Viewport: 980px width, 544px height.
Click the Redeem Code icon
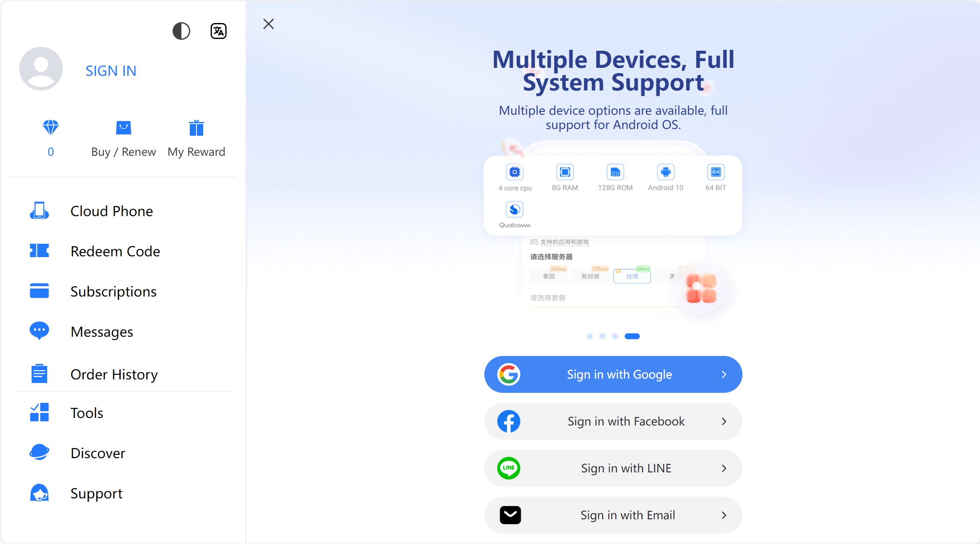pos(39,251)
